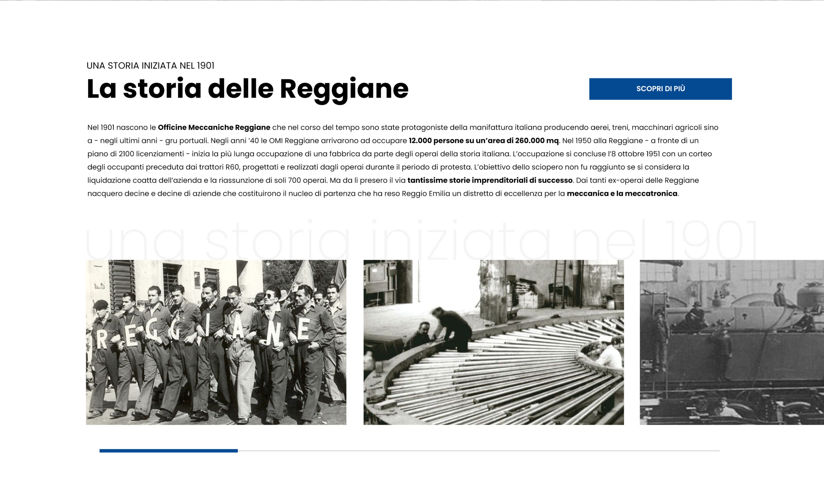Viewport: 824px width, 504px height.
Task: Click the blue carousel scrollbar handle
Action: pos(168,451)
